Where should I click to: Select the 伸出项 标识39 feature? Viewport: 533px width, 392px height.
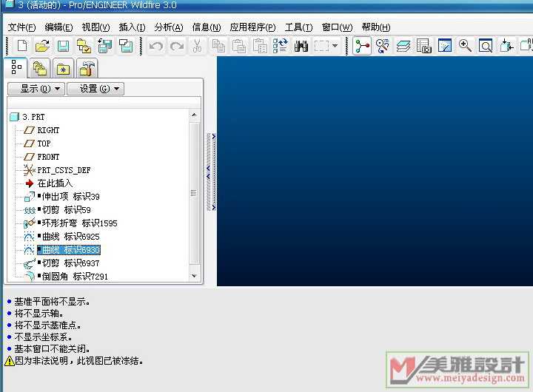click(69, 196)
